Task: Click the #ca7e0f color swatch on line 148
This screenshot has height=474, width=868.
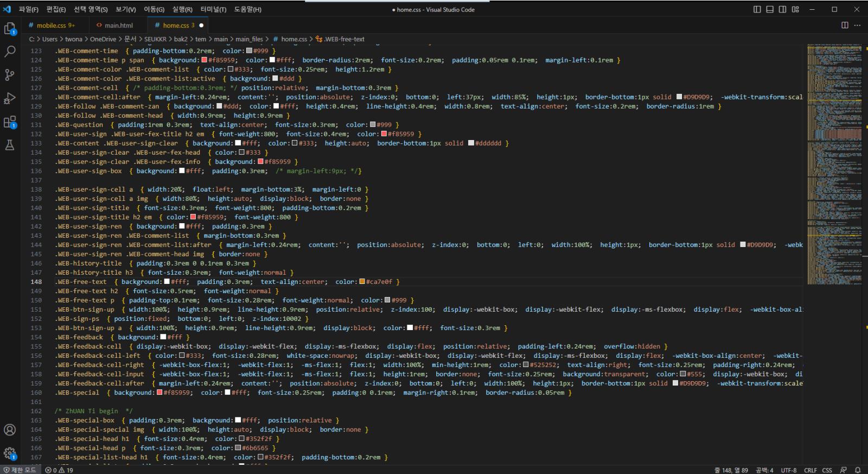Action: (x=362, y=282)
